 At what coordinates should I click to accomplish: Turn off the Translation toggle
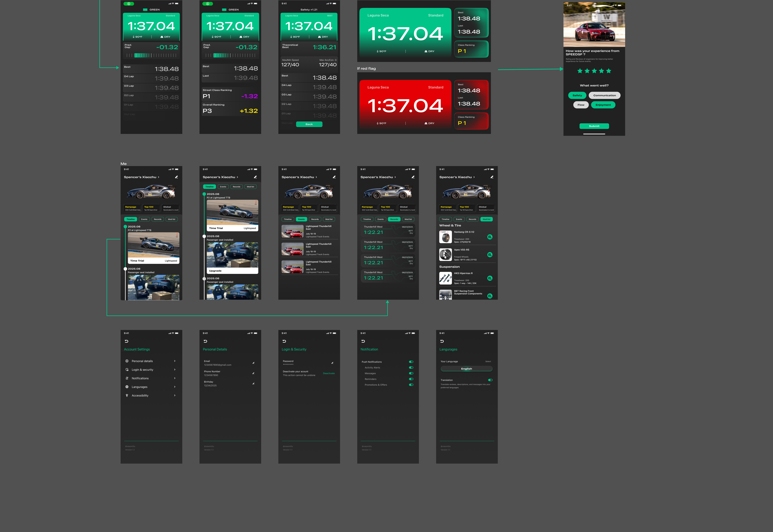click(x=490, y=380)
